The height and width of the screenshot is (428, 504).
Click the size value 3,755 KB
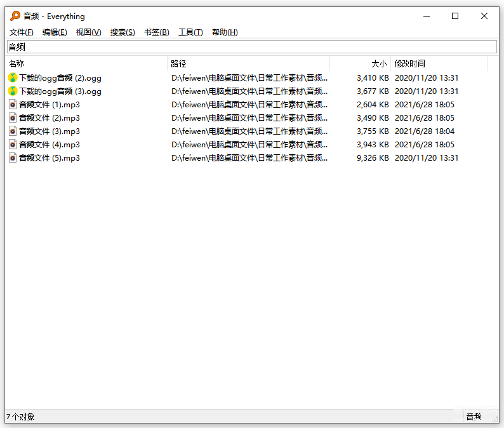(x=373, y=131)
